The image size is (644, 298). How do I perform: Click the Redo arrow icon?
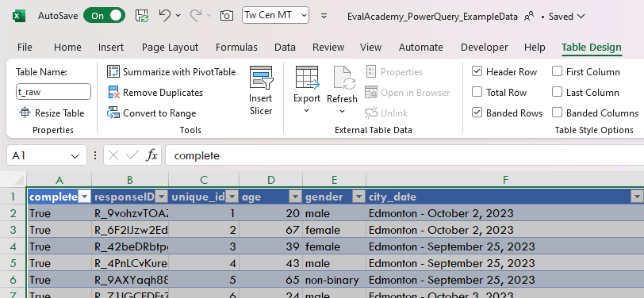coord(196,16)
